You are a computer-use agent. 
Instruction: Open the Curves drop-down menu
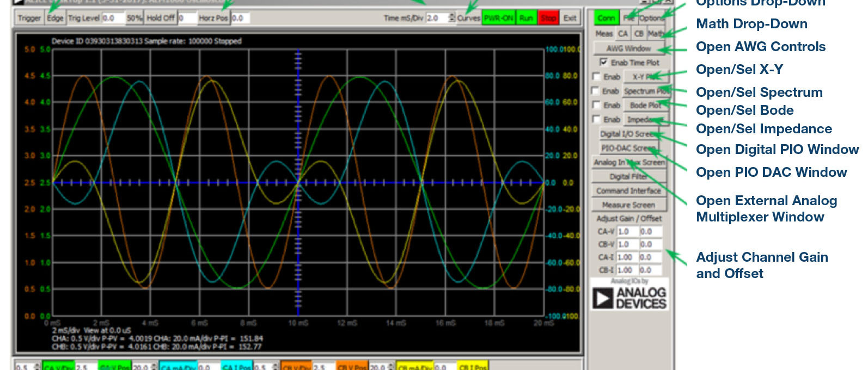tap(468, 18)
